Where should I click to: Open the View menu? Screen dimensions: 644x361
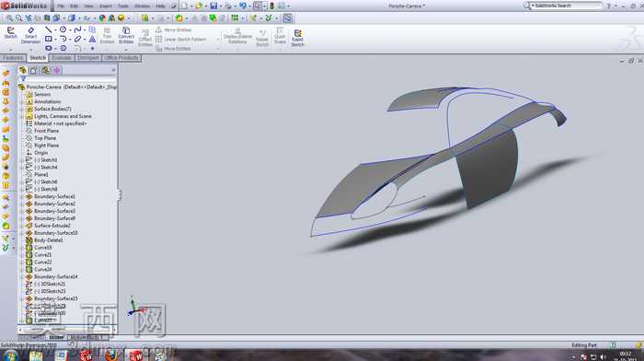coord(88,6)
